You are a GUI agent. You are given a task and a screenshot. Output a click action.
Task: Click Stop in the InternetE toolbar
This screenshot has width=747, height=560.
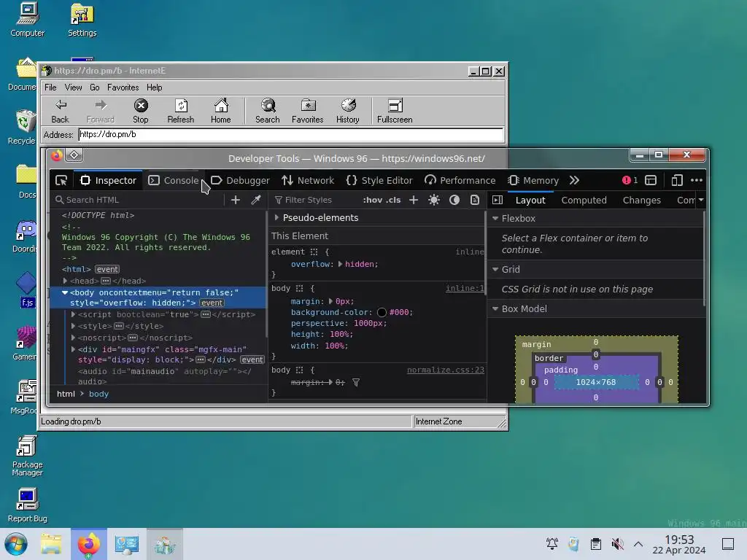(141, 112)
